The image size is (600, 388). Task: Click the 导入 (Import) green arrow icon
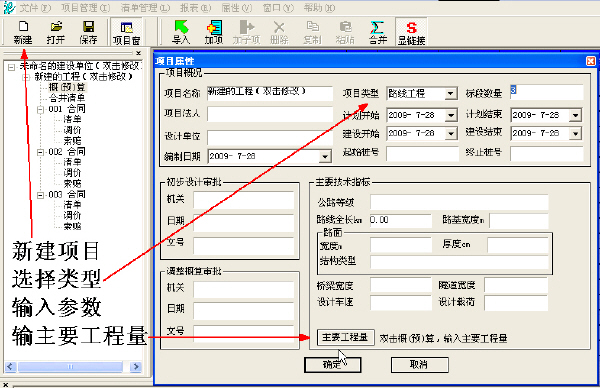coord(181,32)
